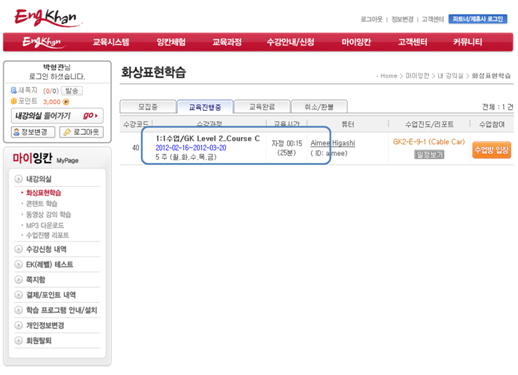Click 정보변경 button in login box
518x375 pixels.
tap(33, 132)
